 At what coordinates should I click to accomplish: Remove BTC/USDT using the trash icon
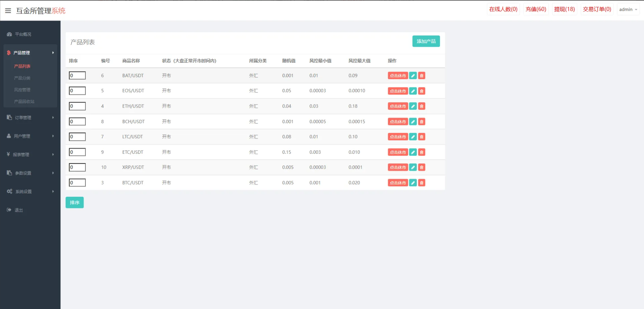tap(422, 183)
